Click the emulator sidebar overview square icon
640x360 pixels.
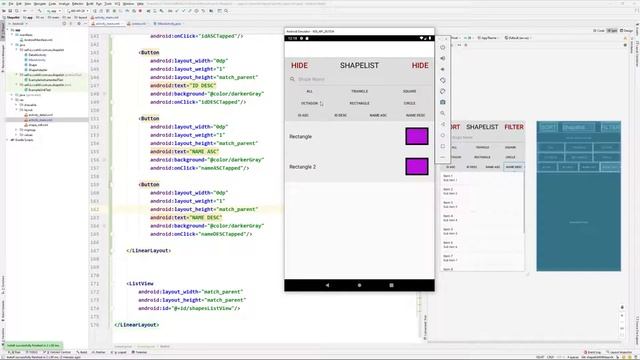[x=442, y=146]
